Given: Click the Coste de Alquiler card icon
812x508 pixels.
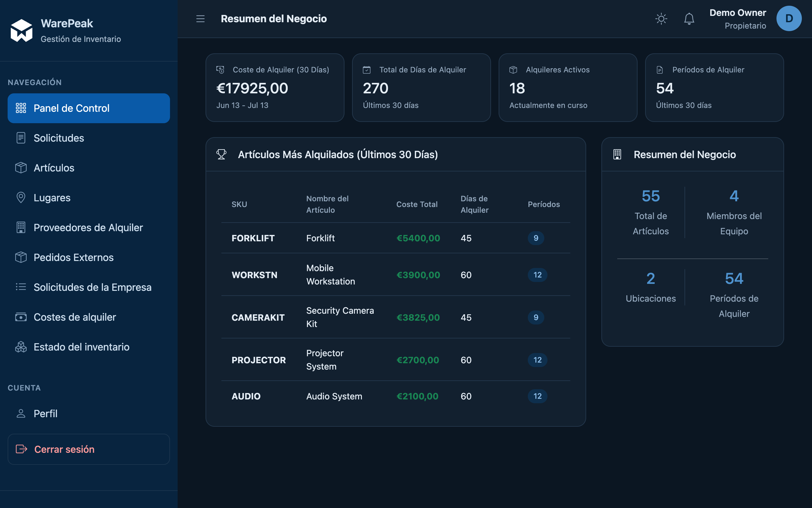Looking at the screenshot, I should point(220,70).
